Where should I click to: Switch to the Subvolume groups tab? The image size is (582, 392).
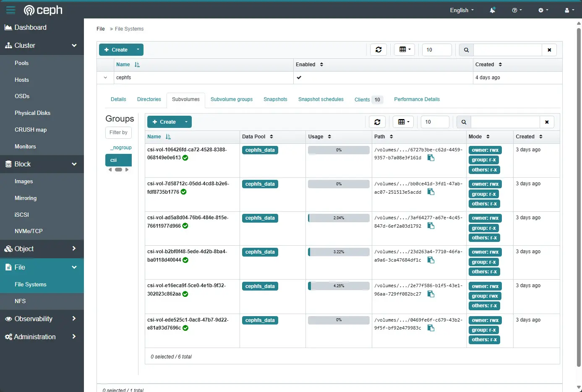[x=232, y=99]
